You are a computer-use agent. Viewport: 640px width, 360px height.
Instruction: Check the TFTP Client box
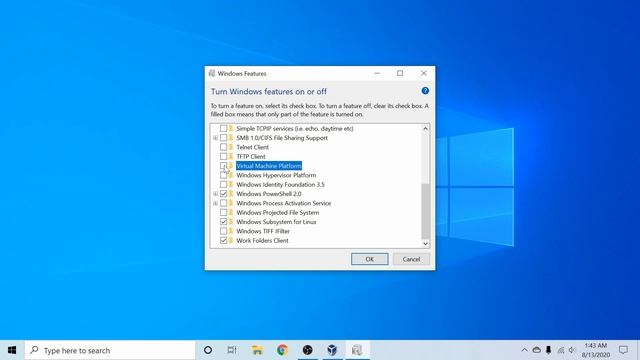223,156
